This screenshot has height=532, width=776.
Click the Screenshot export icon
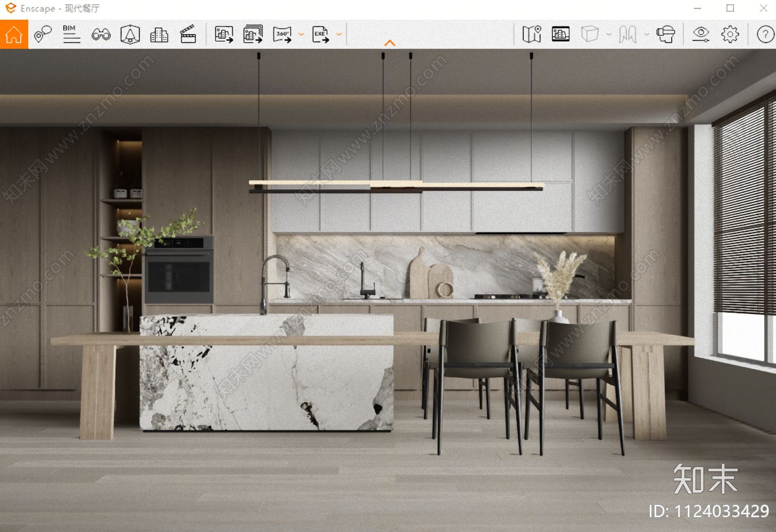pos(224,35)
